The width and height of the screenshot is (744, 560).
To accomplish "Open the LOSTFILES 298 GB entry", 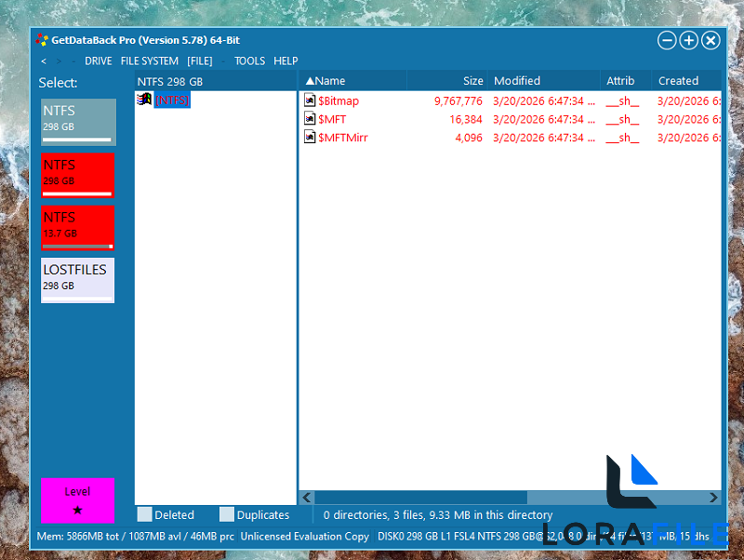I will 77,279.
